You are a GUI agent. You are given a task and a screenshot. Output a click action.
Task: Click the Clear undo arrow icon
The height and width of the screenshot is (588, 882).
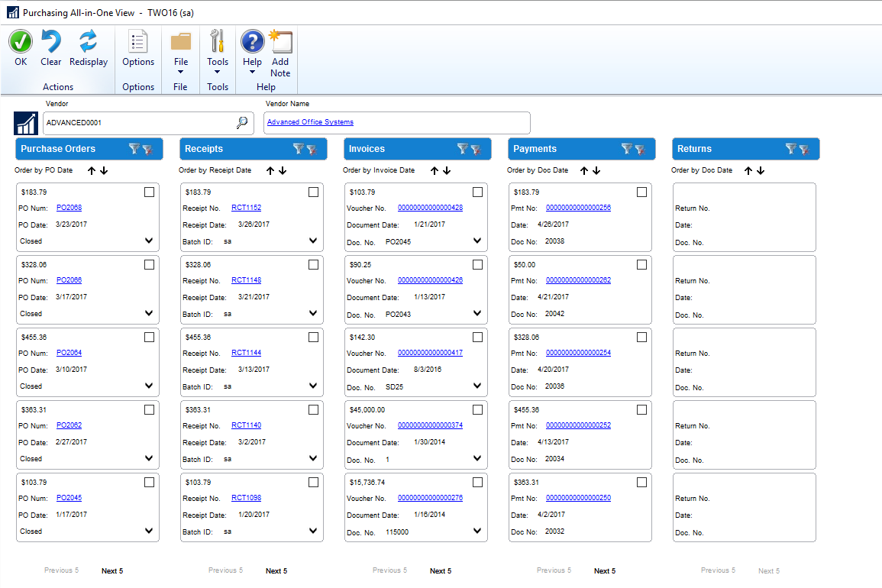(51, 42)
